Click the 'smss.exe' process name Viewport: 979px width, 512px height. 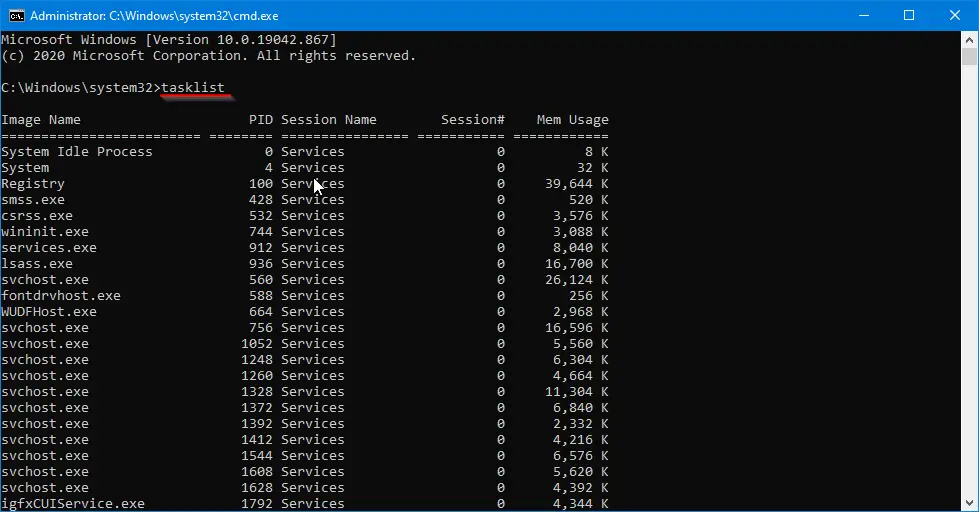click(x=33, y=200)
